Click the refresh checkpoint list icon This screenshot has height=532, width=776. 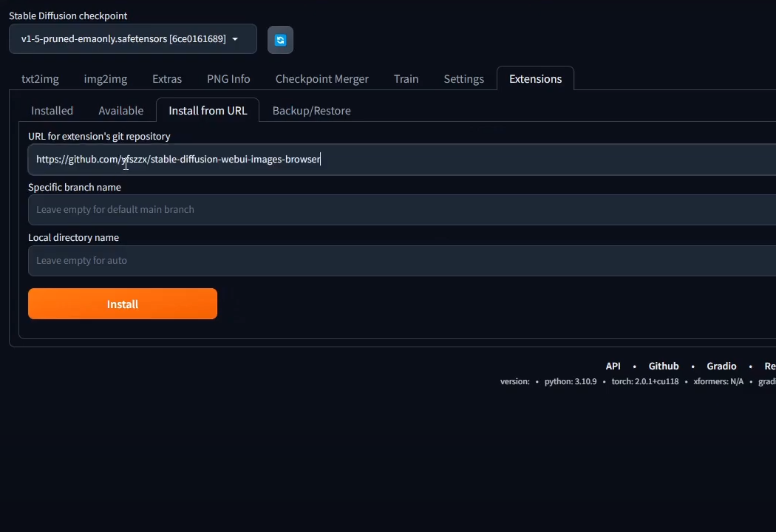280,40
